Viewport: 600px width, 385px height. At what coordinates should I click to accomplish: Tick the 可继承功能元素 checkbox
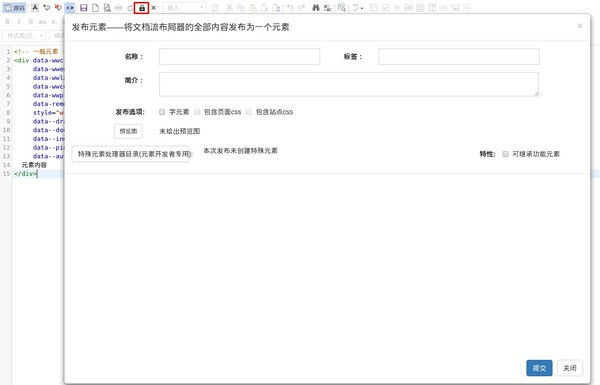pyautogui.click(x=505, y=154)
